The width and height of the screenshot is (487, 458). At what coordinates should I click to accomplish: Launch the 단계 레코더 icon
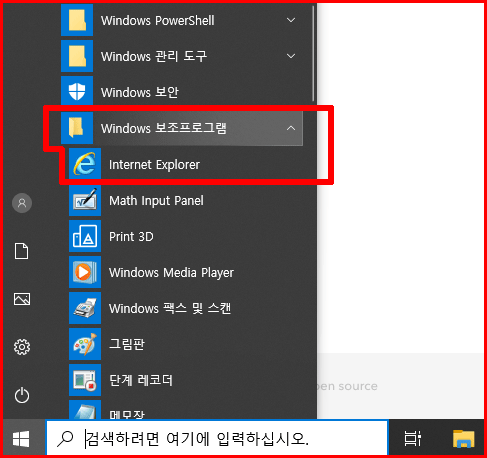[85, 380]
